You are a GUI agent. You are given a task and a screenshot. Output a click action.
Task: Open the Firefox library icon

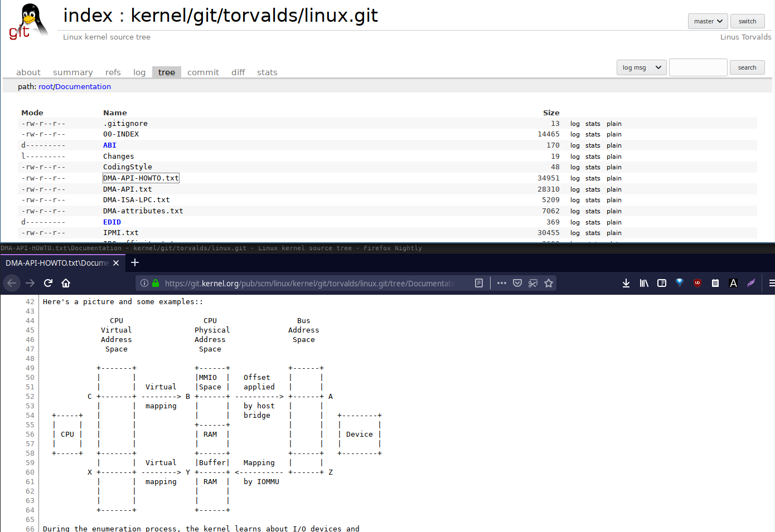[x=644, y=283]
